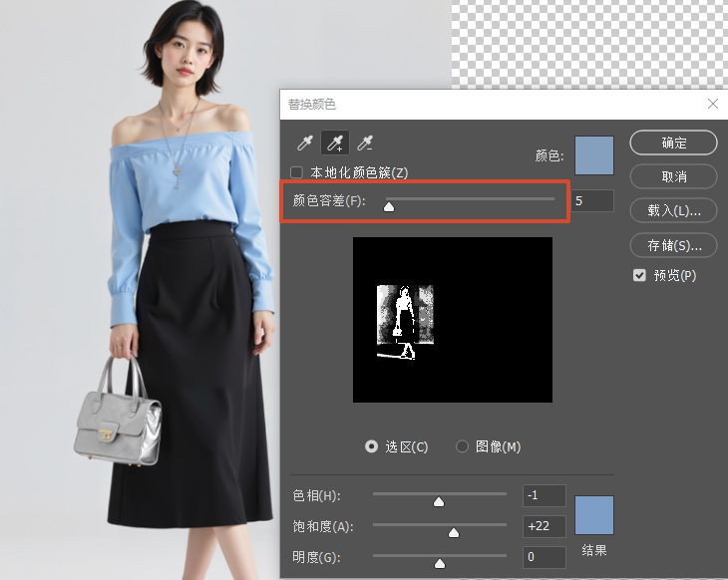Viewport: 728px width, 580px height.
Task: Choose the 图像 radio option
Action: [462, 446]
